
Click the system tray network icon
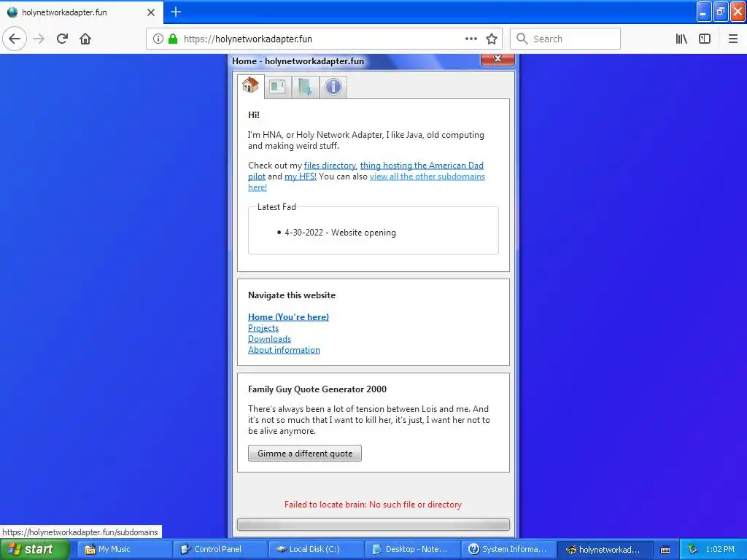(692, 549)
